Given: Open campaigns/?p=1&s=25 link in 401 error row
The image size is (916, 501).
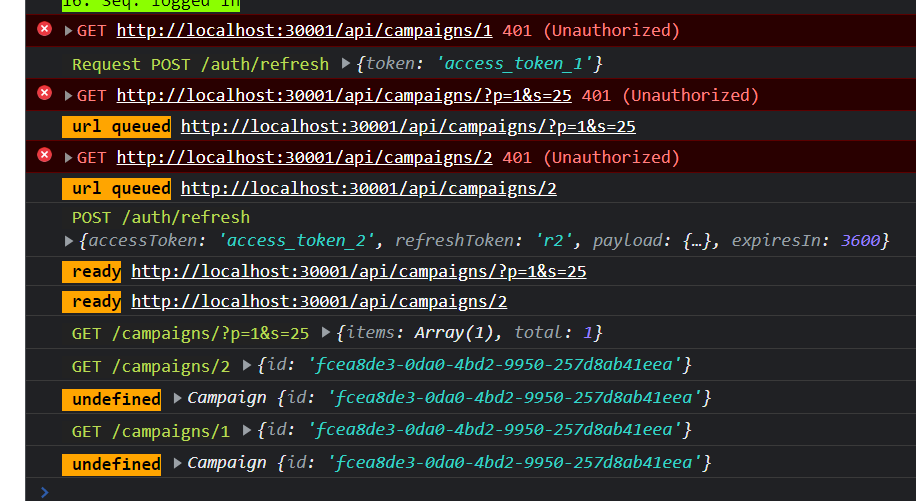Looking at the screenshot, I should [x=344, y=96].
